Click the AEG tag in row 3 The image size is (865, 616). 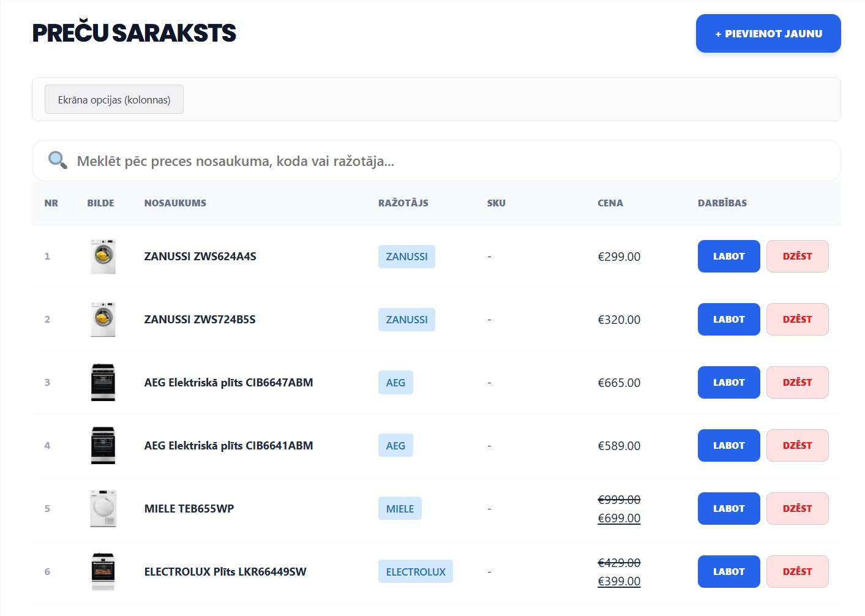tap(395, 382)
